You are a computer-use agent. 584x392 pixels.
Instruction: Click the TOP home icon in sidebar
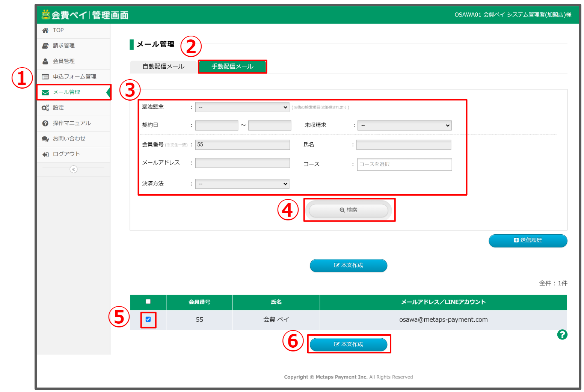45,30
